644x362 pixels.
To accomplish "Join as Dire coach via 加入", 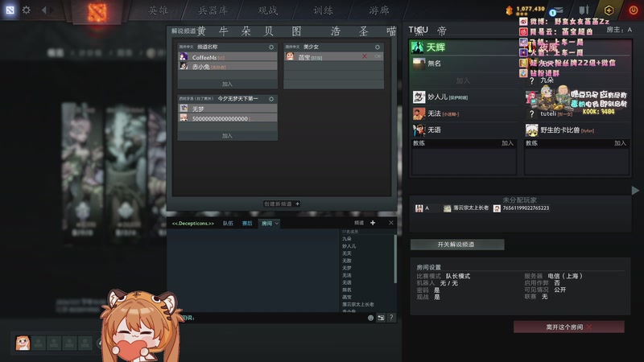I will (x=620, y=143).
